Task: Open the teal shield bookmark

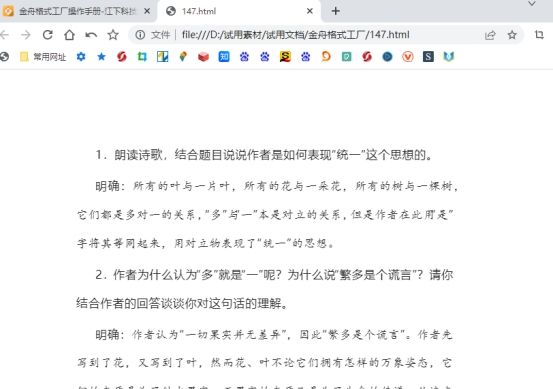Action: tap(449, 56)
